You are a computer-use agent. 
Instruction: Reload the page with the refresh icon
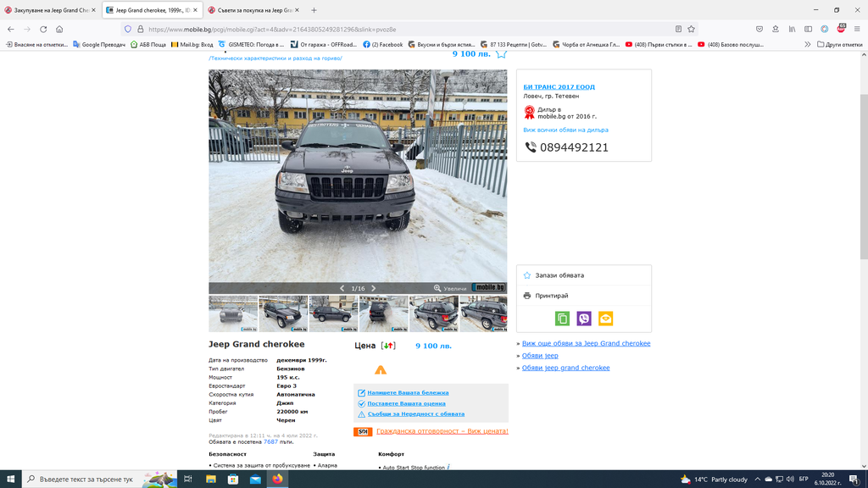point(43,30)
